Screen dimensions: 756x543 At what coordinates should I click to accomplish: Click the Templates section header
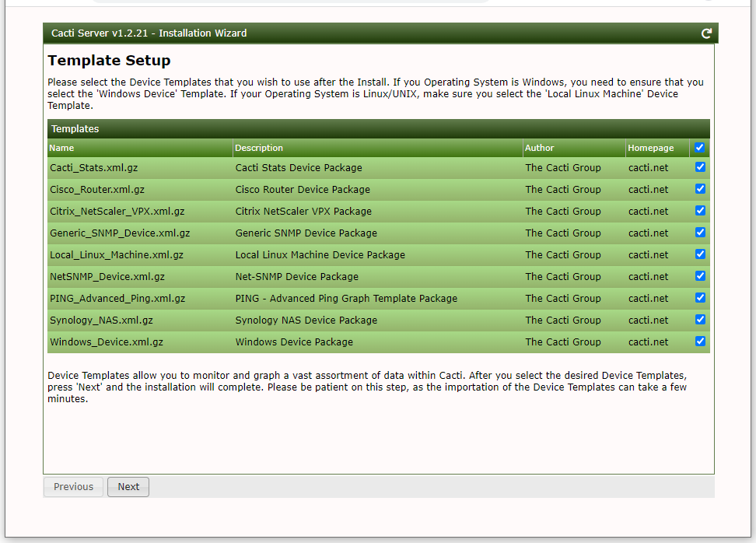(379, 129)
